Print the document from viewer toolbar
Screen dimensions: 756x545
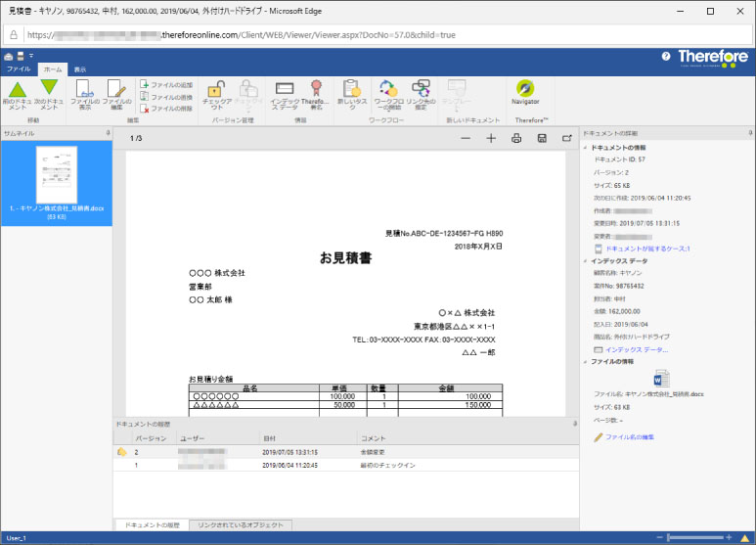[516, 139]
